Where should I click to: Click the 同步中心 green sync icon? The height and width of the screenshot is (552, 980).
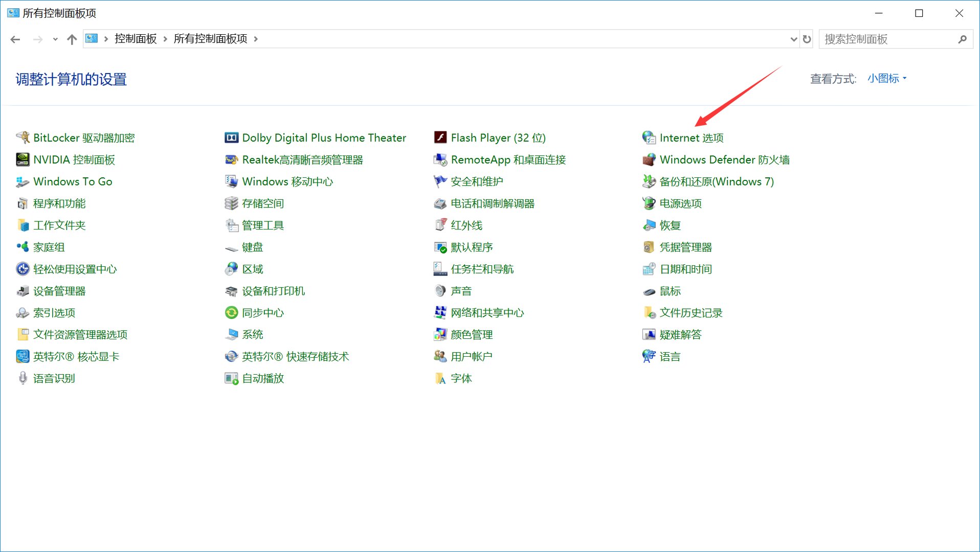click(x=231, y=313)
